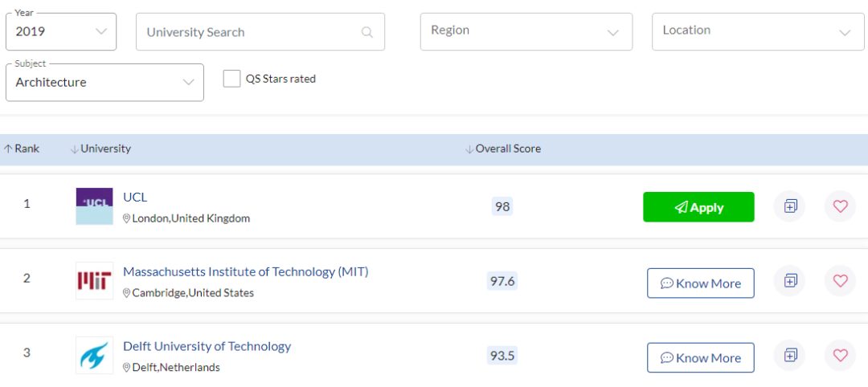Screen dimensions: 868x387
Task: Click Cambridge, United States location text
Action: tap(193, 293)
